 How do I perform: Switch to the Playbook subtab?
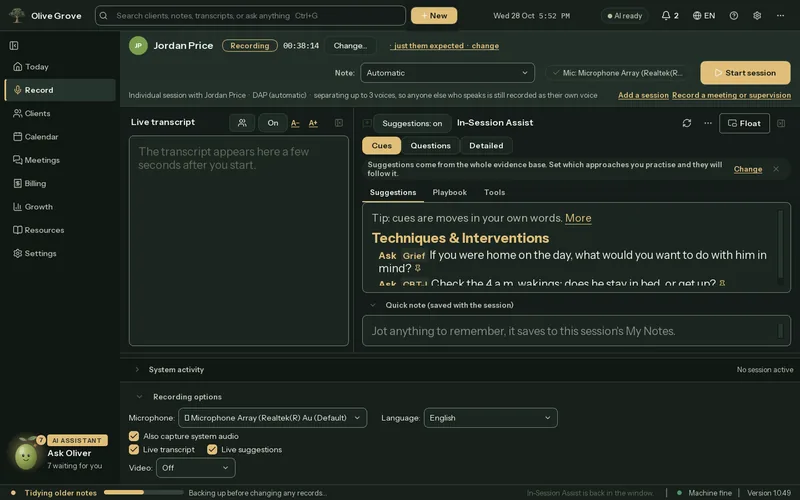coord(449,192)
